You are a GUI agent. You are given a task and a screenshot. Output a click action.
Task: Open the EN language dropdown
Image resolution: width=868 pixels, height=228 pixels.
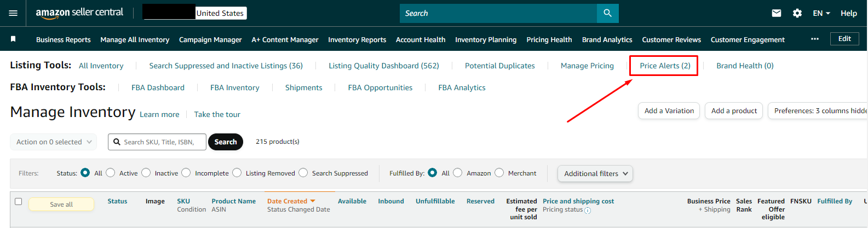[x=821, y=13]
